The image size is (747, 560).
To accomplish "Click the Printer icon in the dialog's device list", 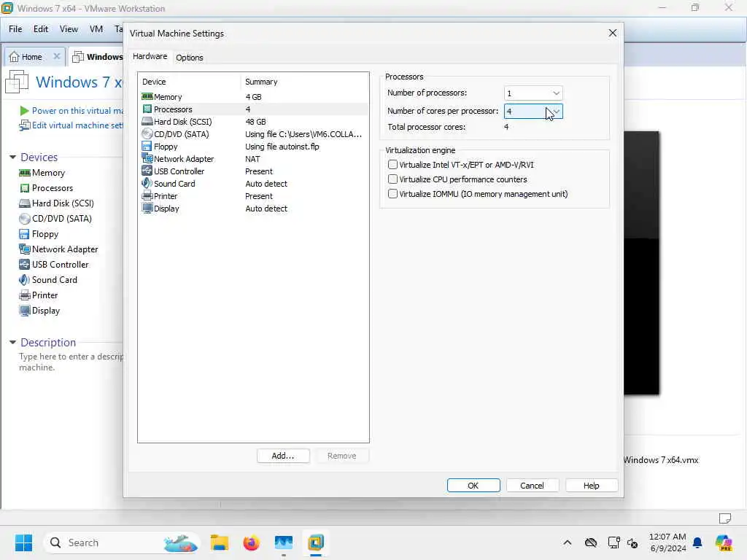I will point(147,195).
